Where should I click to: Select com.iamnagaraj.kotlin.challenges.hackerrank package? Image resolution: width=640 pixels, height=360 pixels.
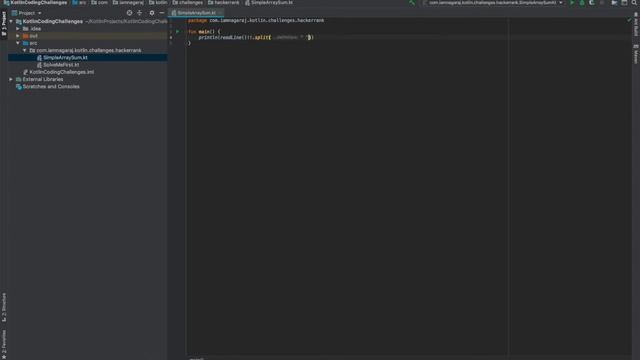[89, 50]
